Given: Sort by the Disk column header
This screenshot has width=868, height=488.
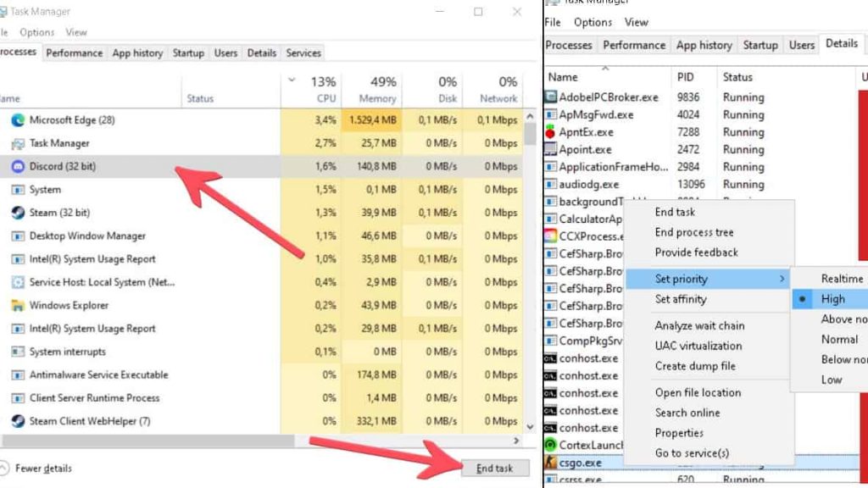Looking at the screenshot, I should [431, 90].
